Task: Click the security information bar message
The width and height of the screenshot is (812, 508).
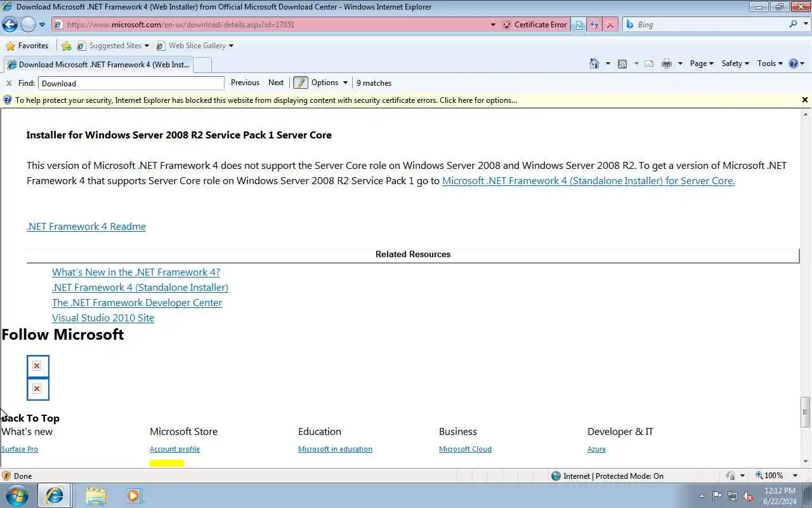Action: (x=266, y=100)
